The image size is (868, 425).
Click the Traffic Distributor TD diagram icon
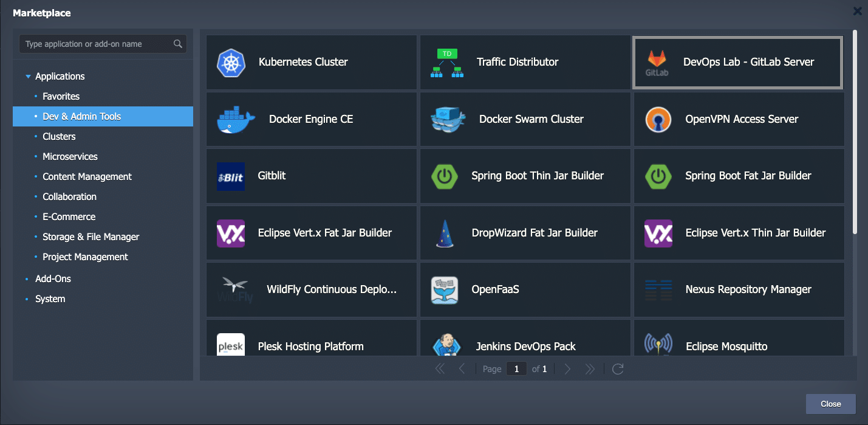point(447,63)
